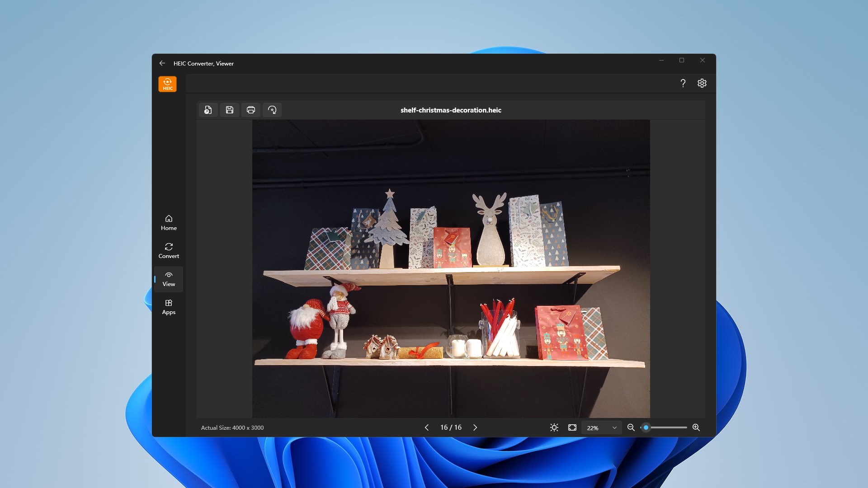Fit the image to the window
Viewport: 868px width, 488px height.
coord(572,427)
